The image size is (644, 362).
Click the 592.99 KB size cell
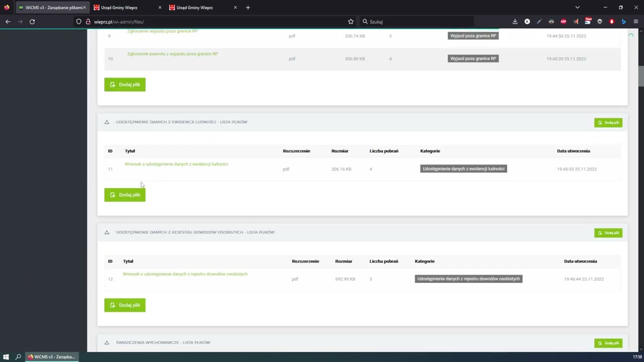pyautogui.click(x=345, y=279)
